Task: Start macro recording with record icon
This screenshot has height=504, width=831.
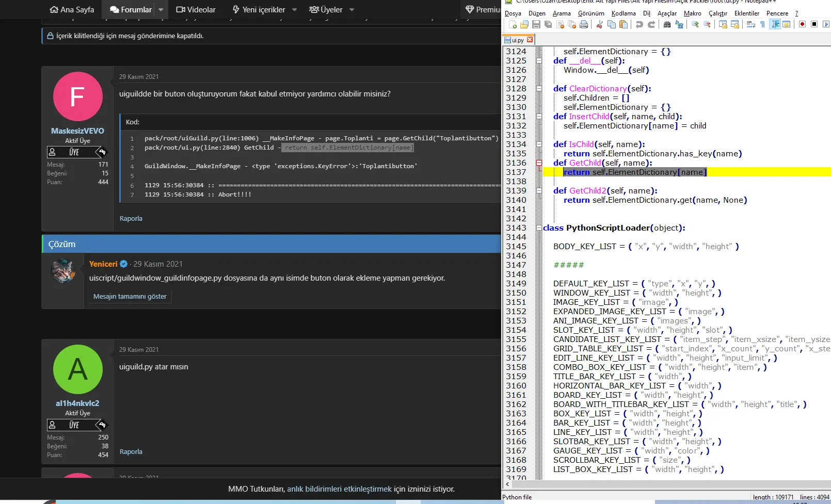Action: (x=802, y=24)
